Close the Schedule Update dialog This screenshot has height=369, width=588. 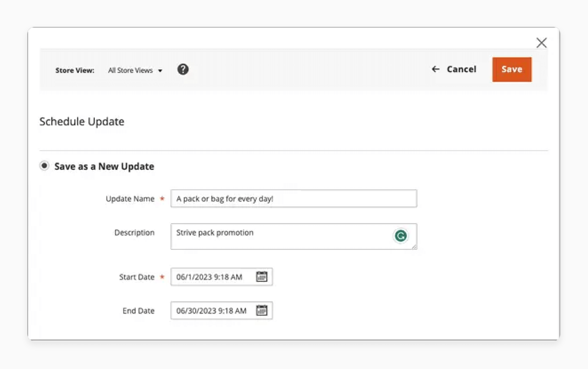(x=541, y=43)
